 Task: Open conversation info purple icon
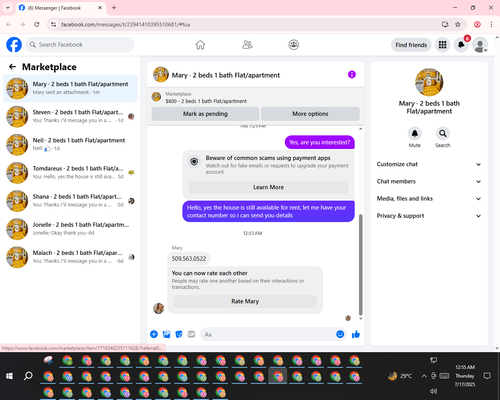(x=352, y=75)
